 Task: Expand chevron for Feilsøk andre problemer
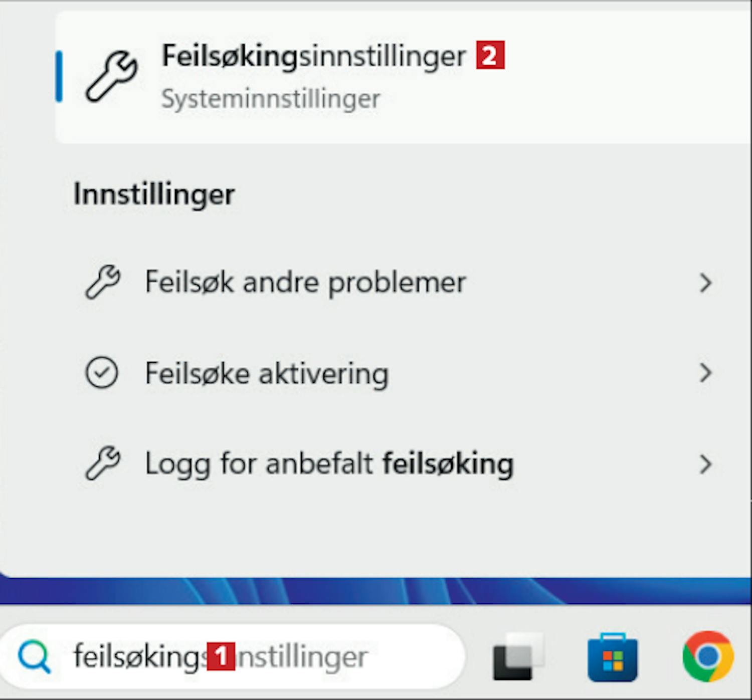[706, 283]
